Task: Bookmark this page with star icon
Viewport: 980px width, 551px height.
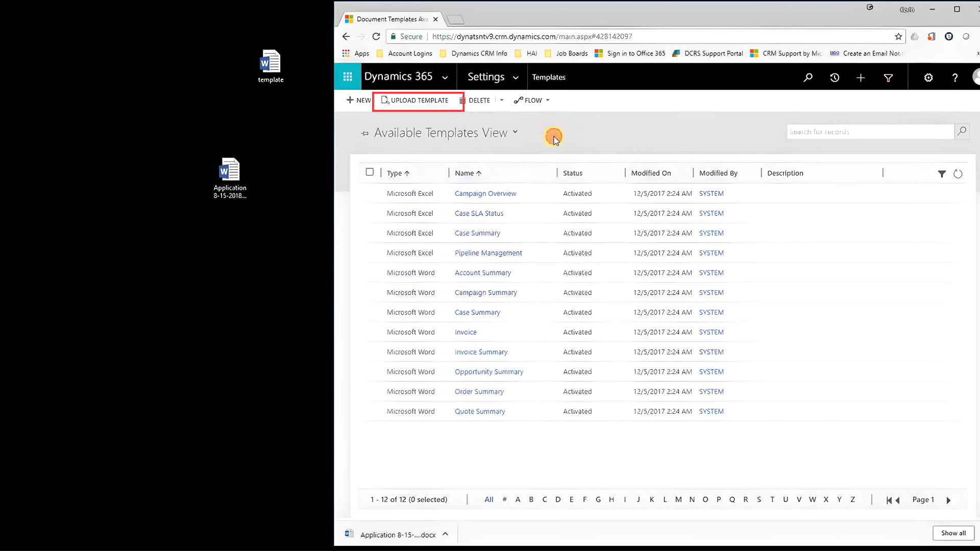Action: [898, 36]
